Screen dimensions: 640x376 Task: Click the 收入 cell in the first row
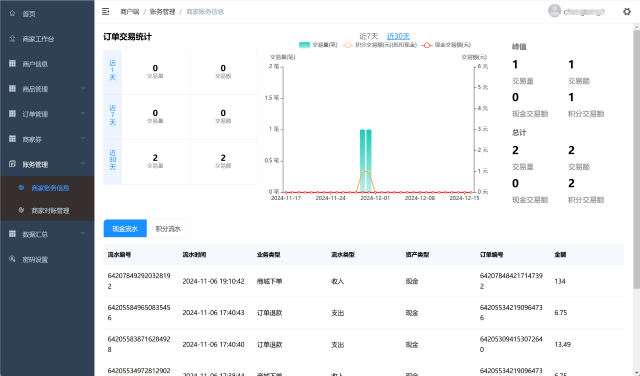pos(338,281)
